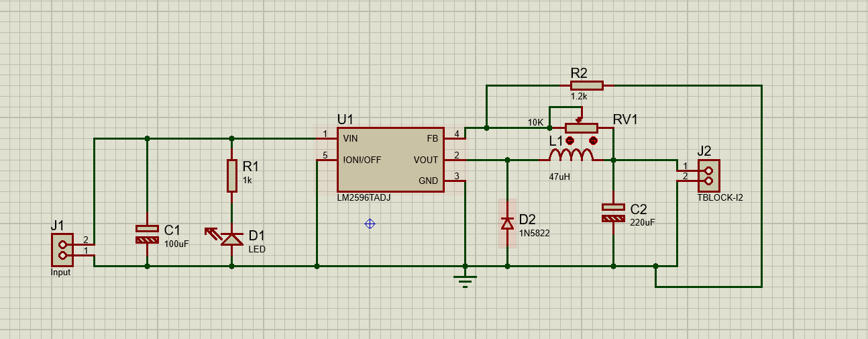Click the J2 reference label
The width and height of the screenshot is (868, 339).
705,150
